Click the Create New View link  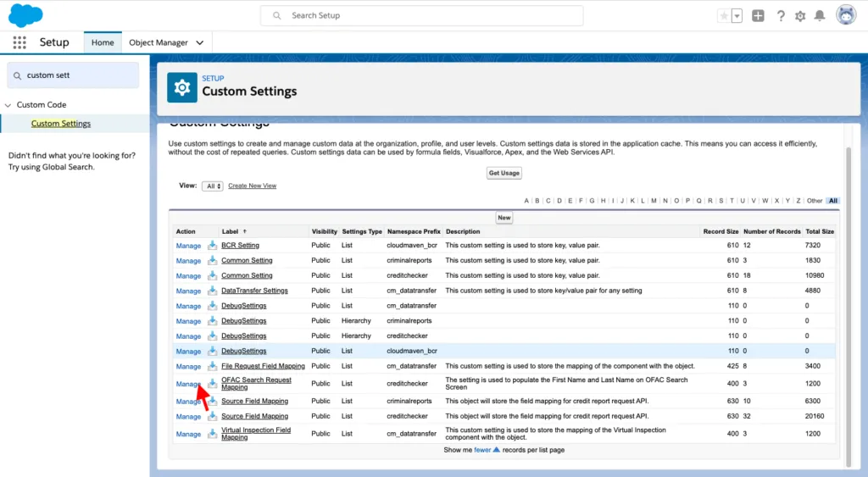(252, 186)
